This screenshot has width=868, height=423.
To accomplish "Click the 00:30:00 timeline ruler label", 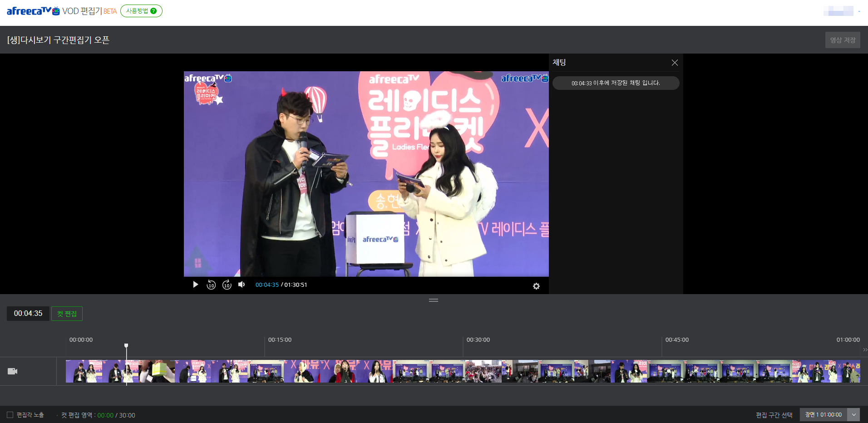I will [x=478, y=340].
